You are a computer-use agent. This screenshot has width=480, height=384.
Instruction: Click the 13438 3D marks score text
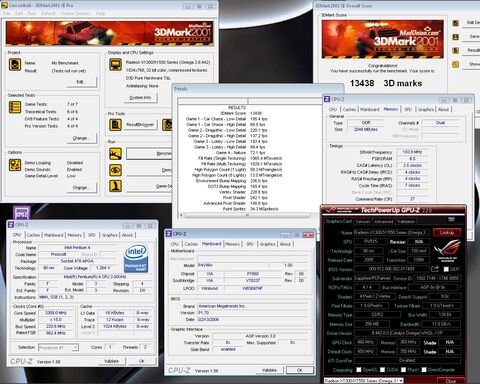tap(386, 83)
